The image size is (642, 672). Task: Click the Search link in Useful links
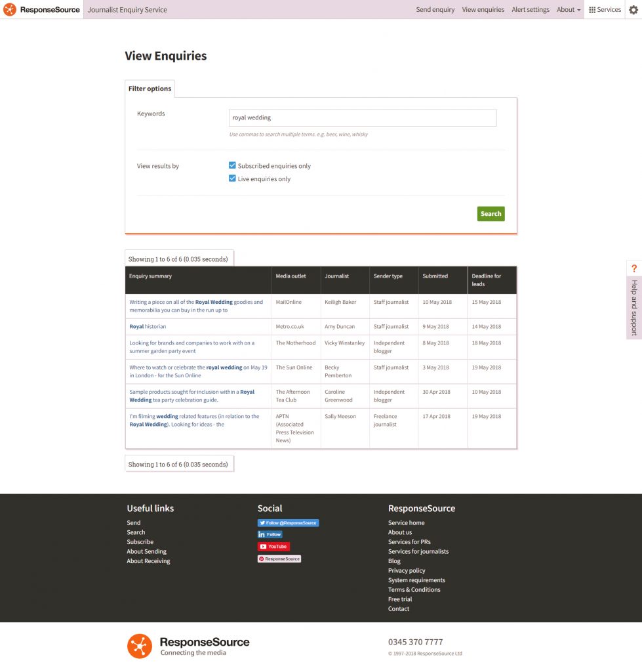click(136, 532)
